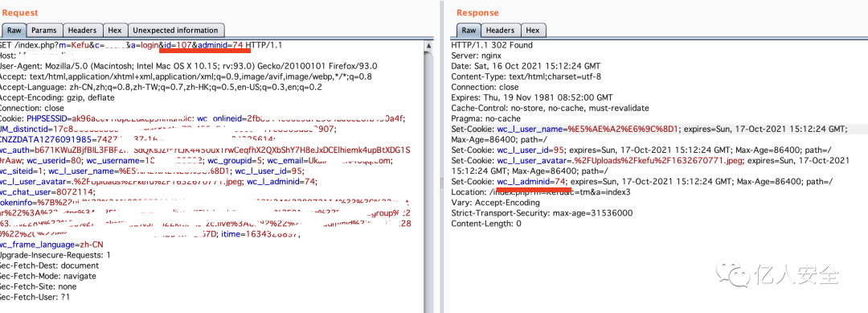The width and height of the screenshot is (868, 313).
Task: Click the Upgrade-Insecure-Requests: 1 line
Action: (x=55, y=256)
